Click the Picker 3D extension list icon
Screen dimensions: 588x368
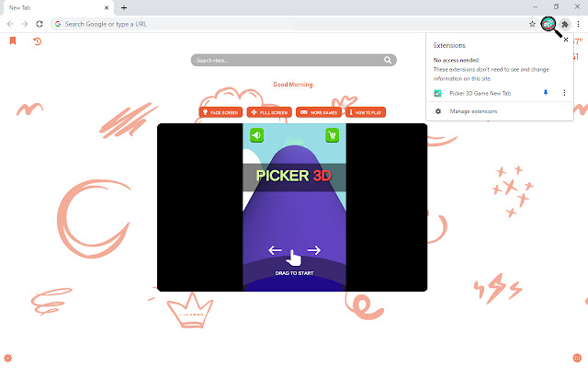click(x=437, y=94)
